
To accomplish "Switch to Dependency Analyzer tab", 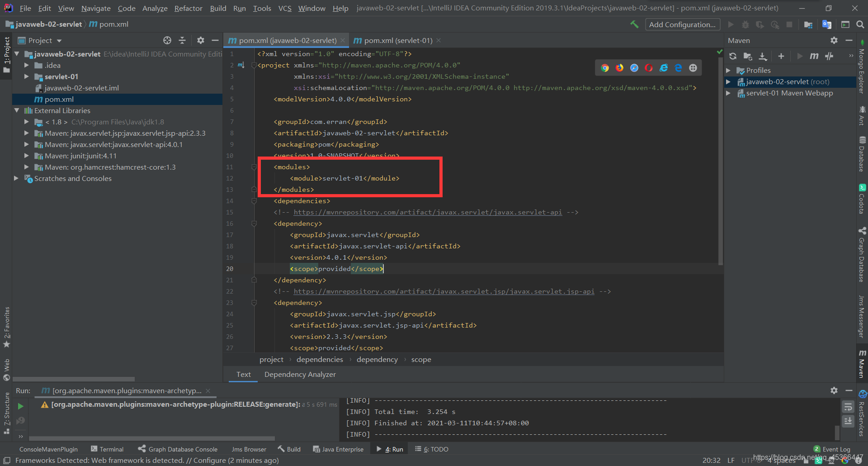I will (300, 375).
